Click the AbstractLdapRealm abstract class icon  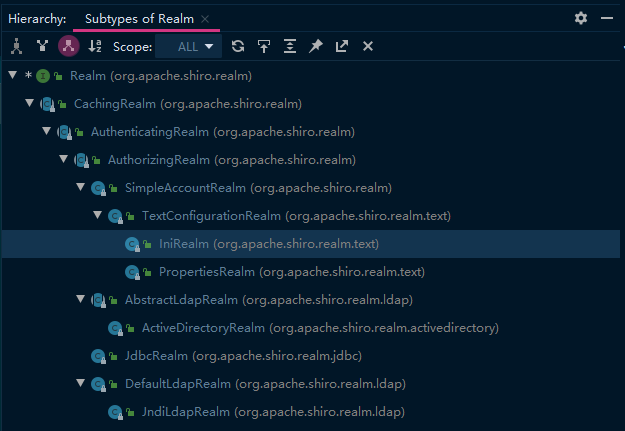[x=98, y=300]
